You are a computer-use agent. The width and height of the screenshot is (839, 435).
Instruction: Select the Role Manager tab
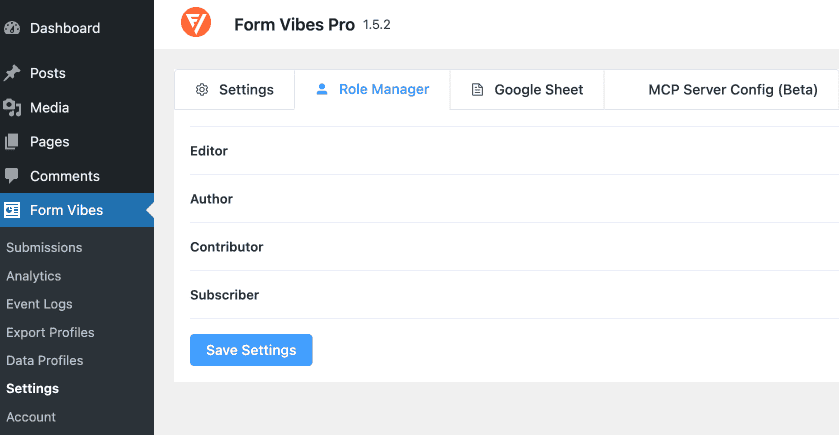[x=372, y=89]
